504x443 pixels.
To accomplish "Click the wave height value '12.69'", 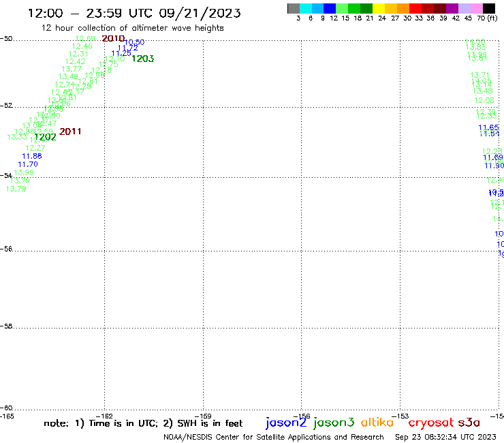I will [85, 39].
